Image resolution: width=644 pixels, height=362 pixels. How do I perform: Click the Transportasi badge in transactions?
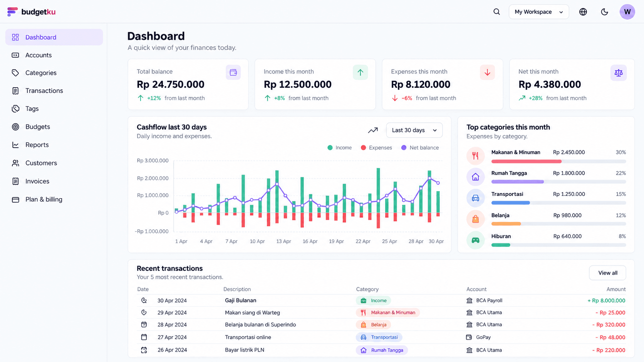click(379, 337)
